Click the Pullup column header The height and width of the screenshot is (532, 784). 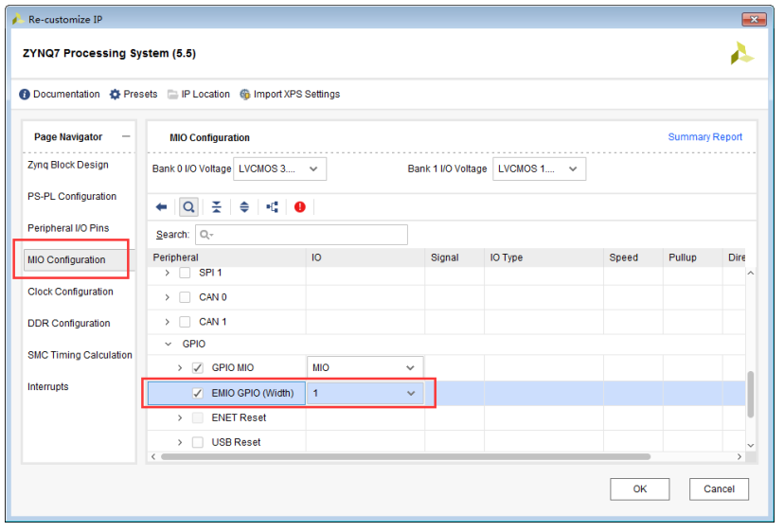point(693,257)
